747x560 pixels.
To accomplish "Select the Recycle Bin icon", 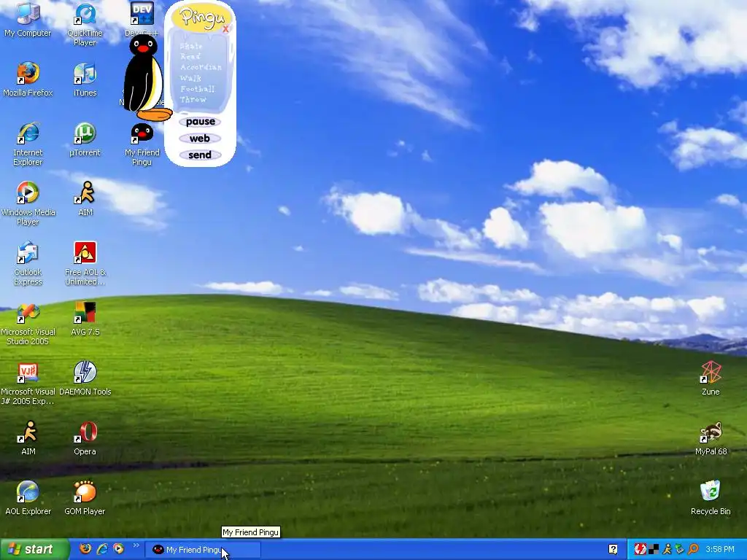I will pyautogui.click(x=711, y=497).
